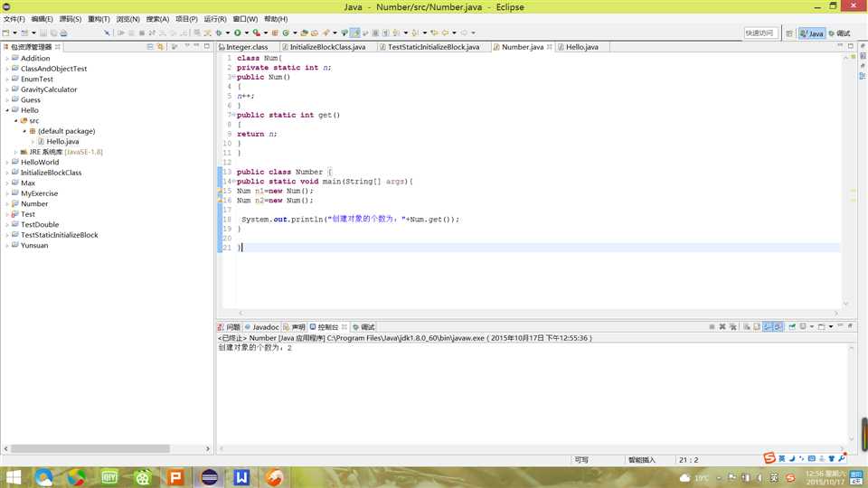Switch to the Java perspective
The width and height of the screenshot is (868, 488).
812,33
